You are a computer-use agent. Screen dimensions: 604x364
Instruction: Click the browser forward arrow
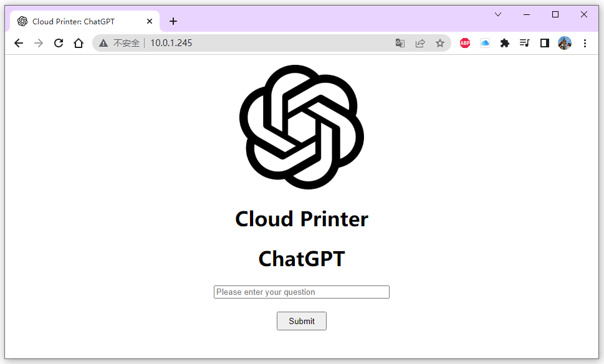click(39, 43)
